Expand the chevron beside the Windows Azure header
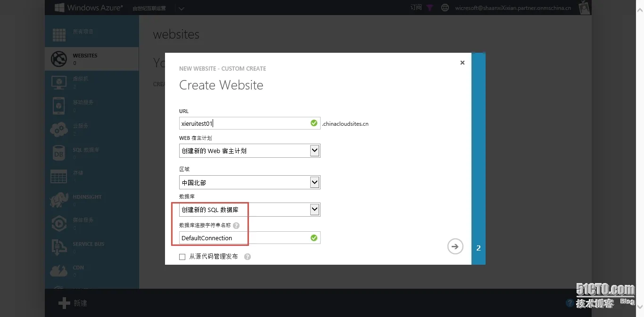 pyautogui.click(x=182, y=8)
